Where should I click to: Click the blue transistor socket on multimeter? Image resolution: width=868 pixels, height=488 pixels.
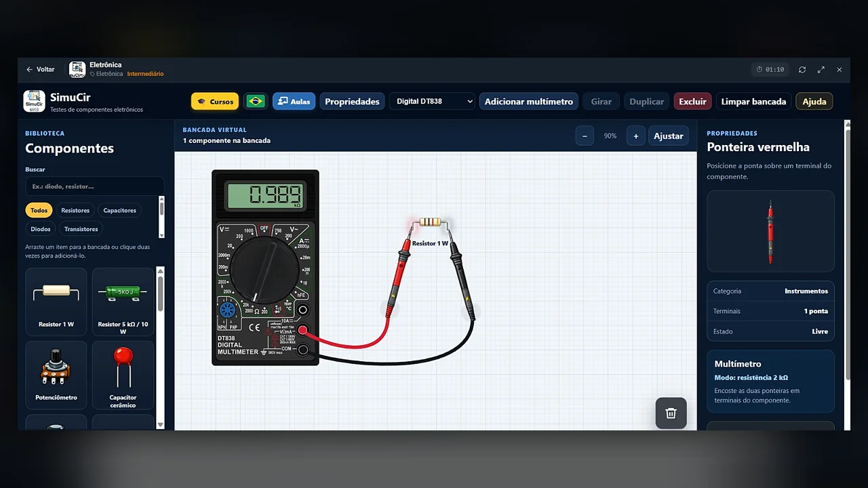[x=226, y=310]
